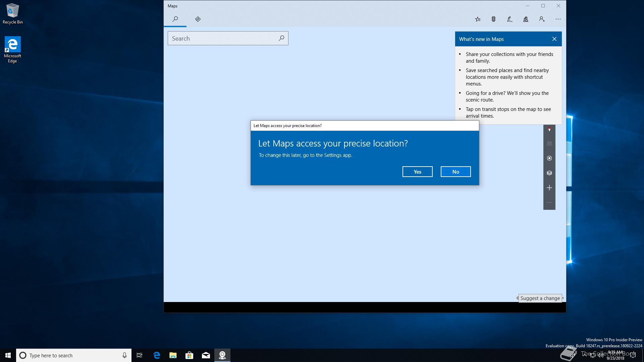Image resolution: width=644 pixels, height=362 pixels.
Task: Click the Show my location target icon
Action: [549, 158]
